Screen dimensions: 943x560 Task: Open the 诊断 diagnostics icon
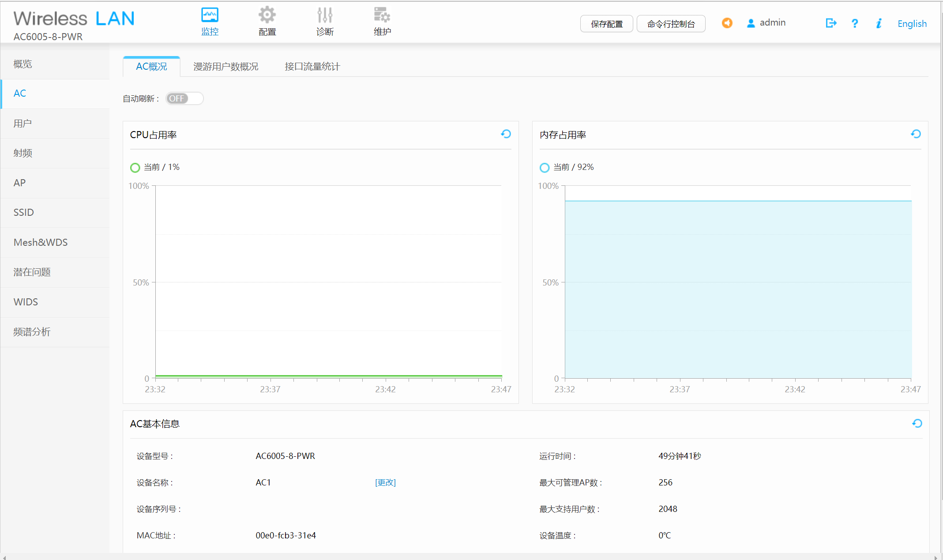point(325,15)
